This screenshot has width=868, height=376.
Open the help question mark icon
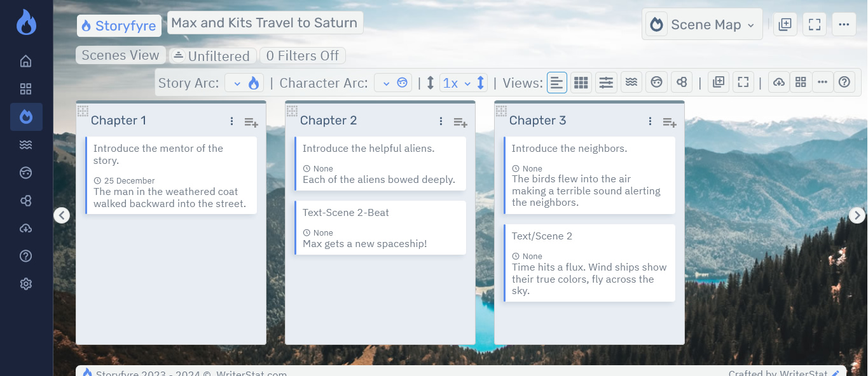(x=844, y=82)
